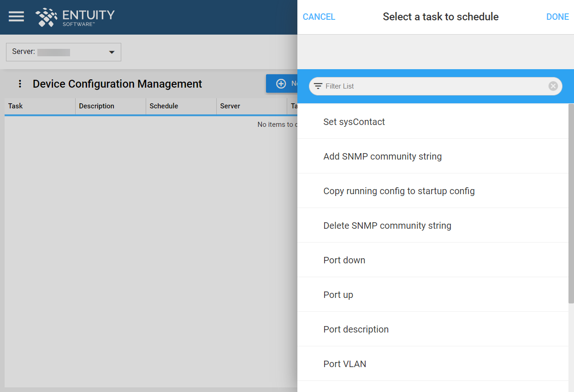Screen dimensions: 574x392
Task: Click CANCEL to dismiss task selection
Action: coord(319,17)
